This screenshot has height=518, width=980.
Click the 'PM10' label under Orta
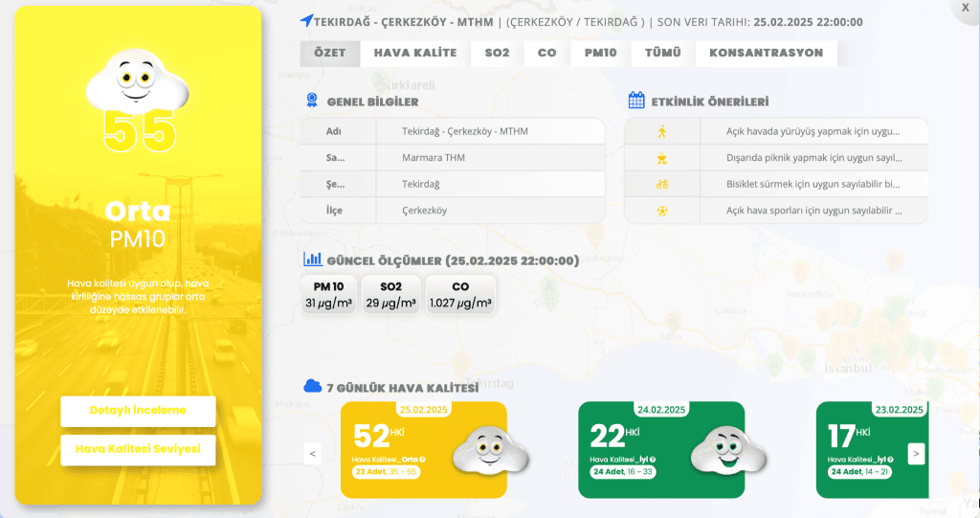pyautogui.click(x=138, y=239)
